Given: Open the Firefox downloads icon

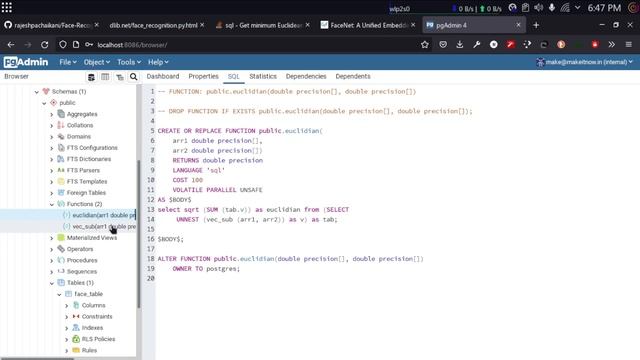Looking at the screenshot, I should (460, 45).
